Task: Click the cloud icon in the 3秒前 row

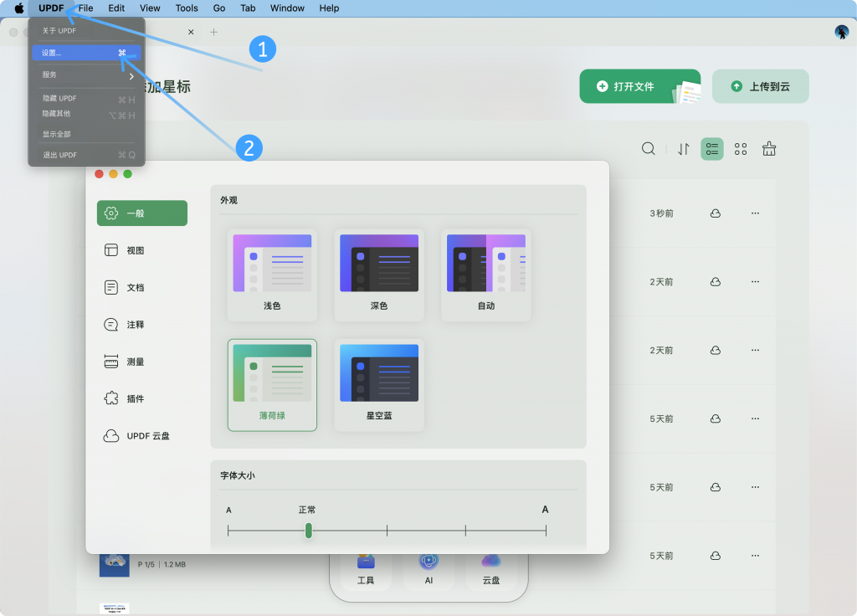Action: 716,213
